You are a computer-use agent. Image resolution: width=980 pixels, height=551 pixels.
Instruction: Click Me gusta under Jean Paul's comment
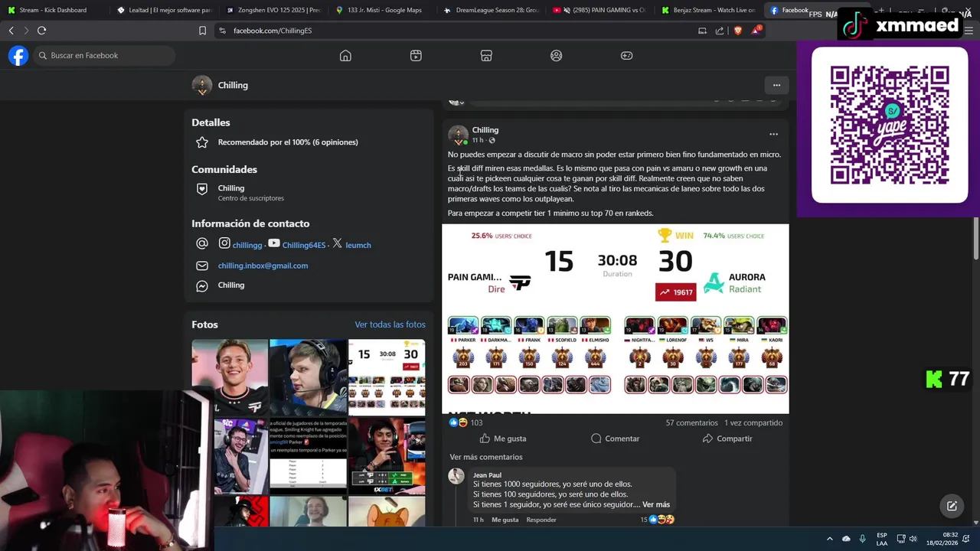pos(505,520)
